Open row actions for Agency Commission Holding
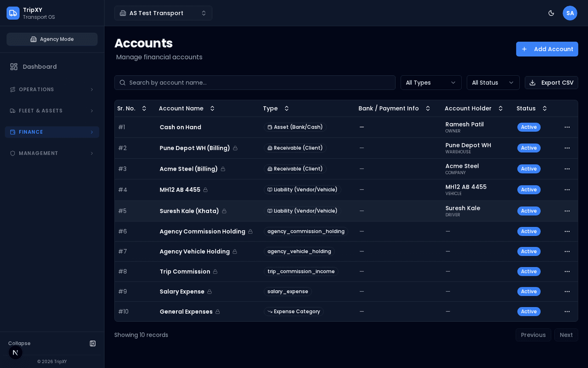The image size is (588, 368). tap(567, 231)
